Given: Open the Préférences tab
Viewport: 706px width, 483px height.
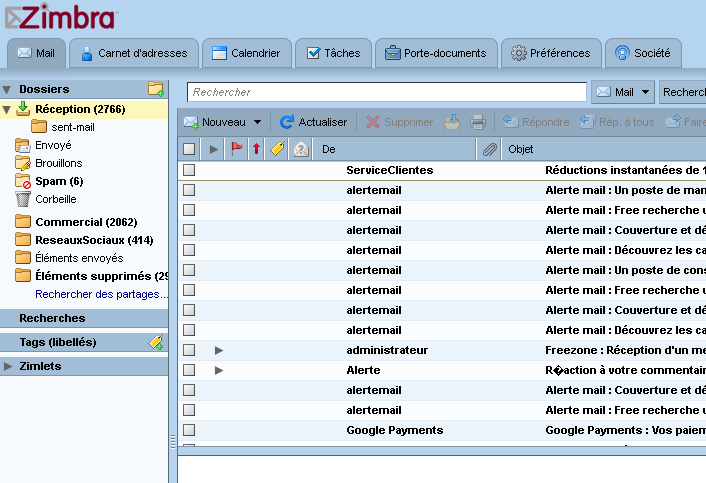Looking at the screenshot, I should point(549,53).
